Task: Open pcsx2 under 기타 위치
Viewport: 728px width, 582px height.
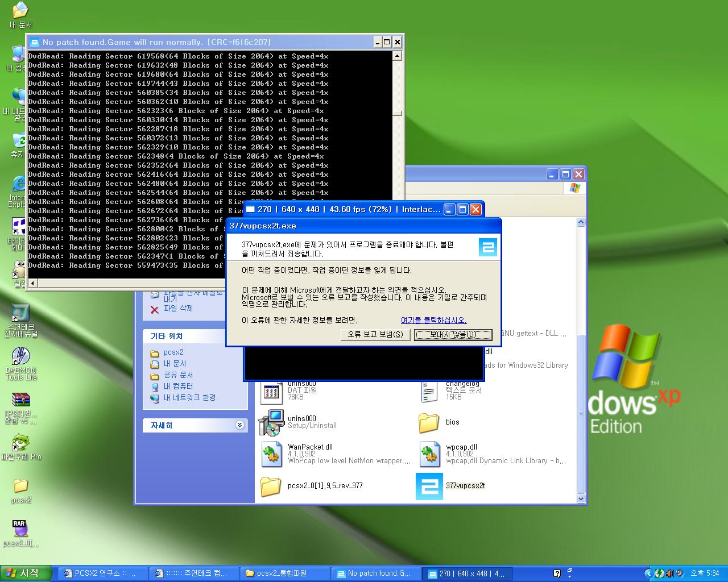Action: [173, 352]
